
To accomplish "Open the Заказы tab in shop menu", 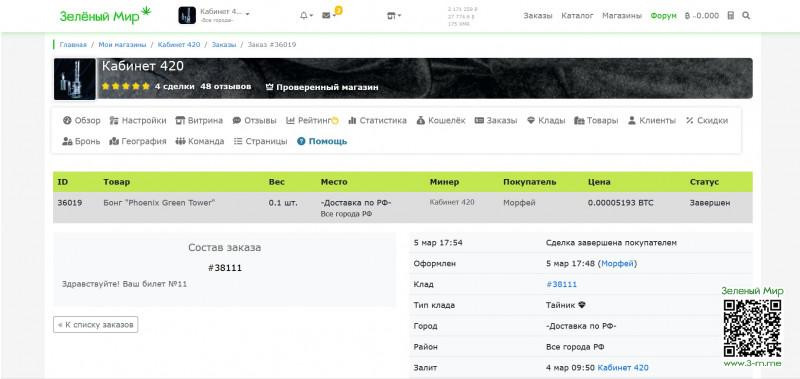I will (x=496, y=121).
